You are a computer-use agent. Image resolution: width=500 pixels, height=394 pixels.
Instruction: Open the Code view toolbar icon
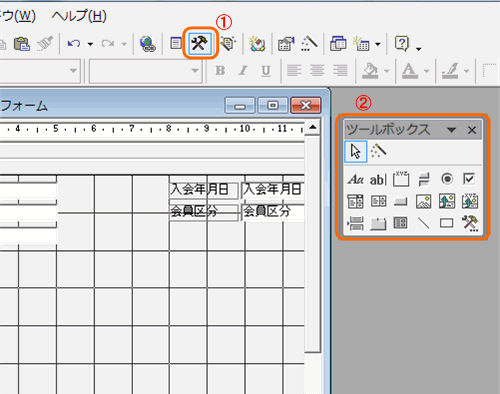click(257, 43)
